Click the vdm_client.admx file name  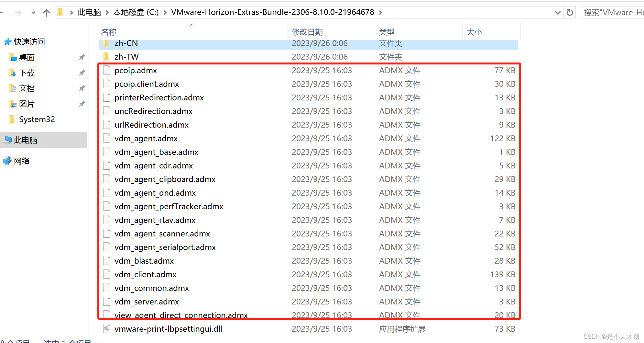click(145, 274)
